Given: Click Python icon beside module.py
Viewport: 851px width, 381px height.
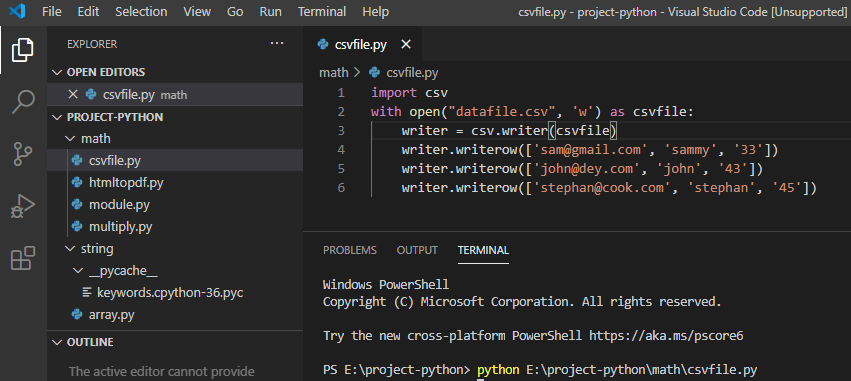Looking at the screenshot, I should [77, 205].
